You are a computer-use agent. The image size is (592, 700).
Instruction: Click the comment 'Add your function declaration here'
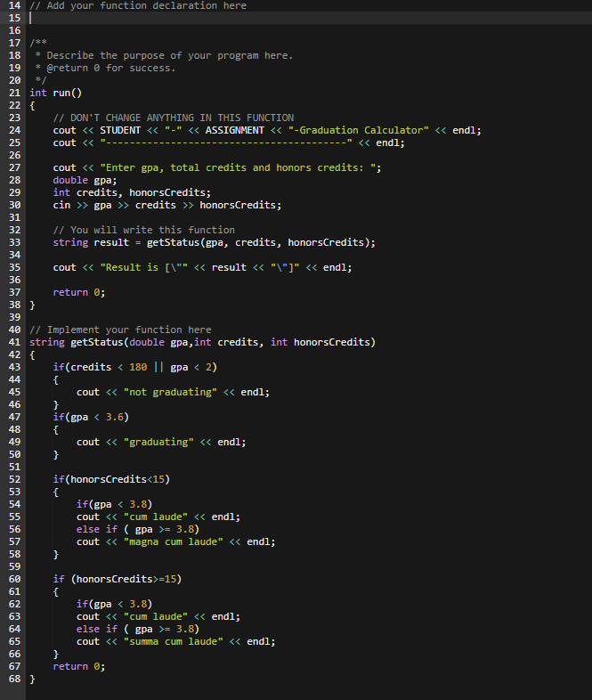coord(138,6)
